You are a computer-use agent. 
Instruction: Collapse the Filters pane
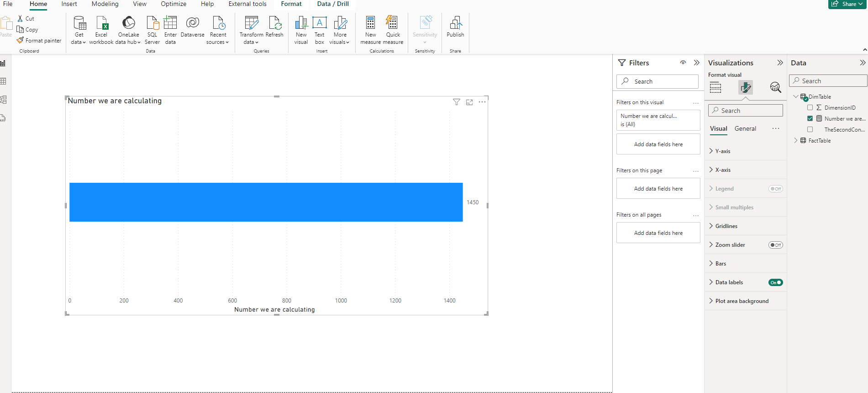coord(696,63)
